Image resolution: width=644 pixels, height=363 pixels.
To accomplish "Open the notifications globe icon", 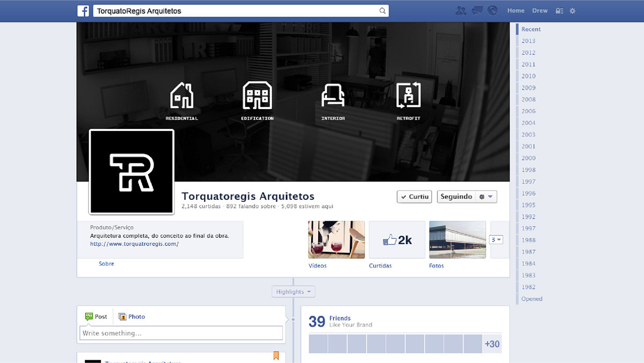I will point(493,11).
